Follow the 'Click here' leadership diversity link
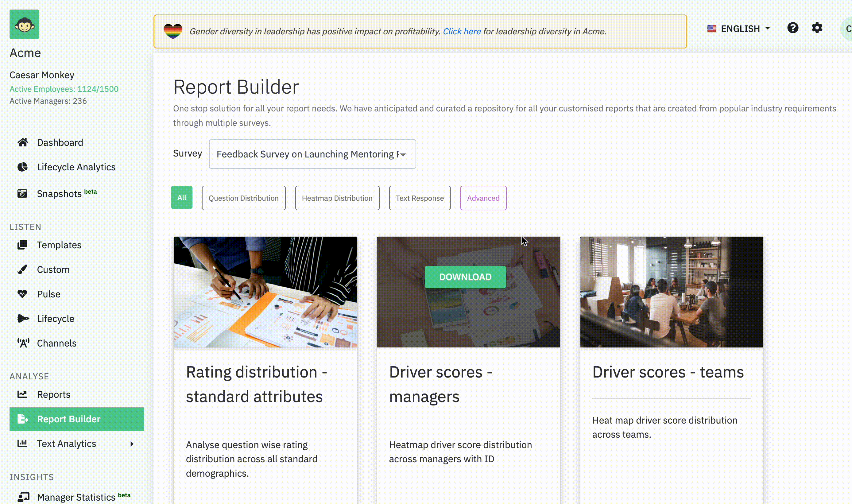This screenshot has height=504, width=852. pos(462,31)
